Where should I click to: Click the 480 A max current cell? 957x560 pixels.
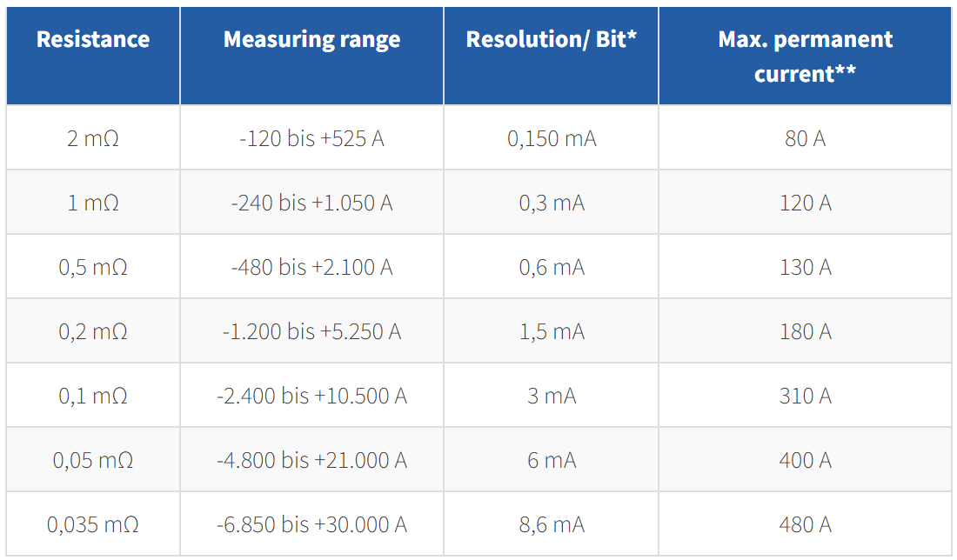(805, 524)
